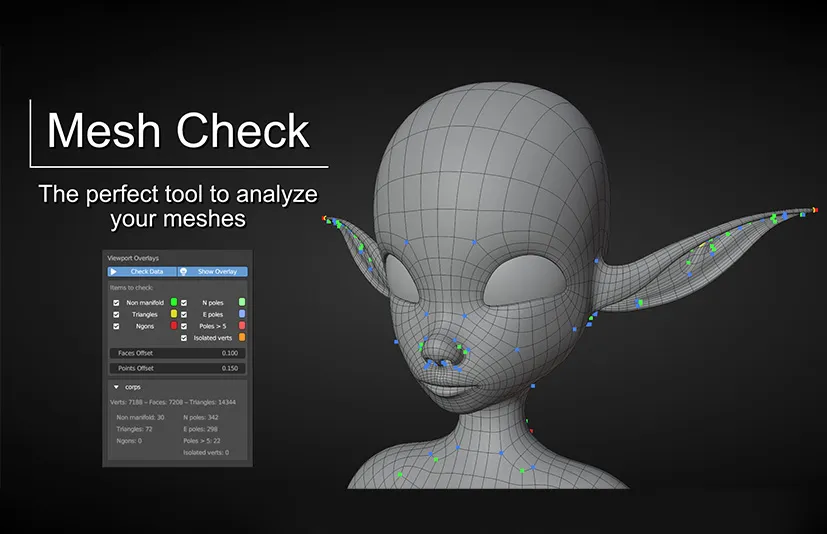
Task: Click the orange Isolated verts swatch
Action: [x=242, y=338]
